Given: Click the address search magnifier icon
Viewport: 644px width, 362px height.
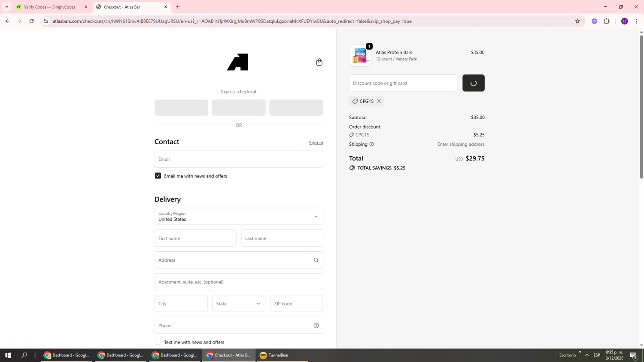Looking at the screenshot, I should pos(316,260).
